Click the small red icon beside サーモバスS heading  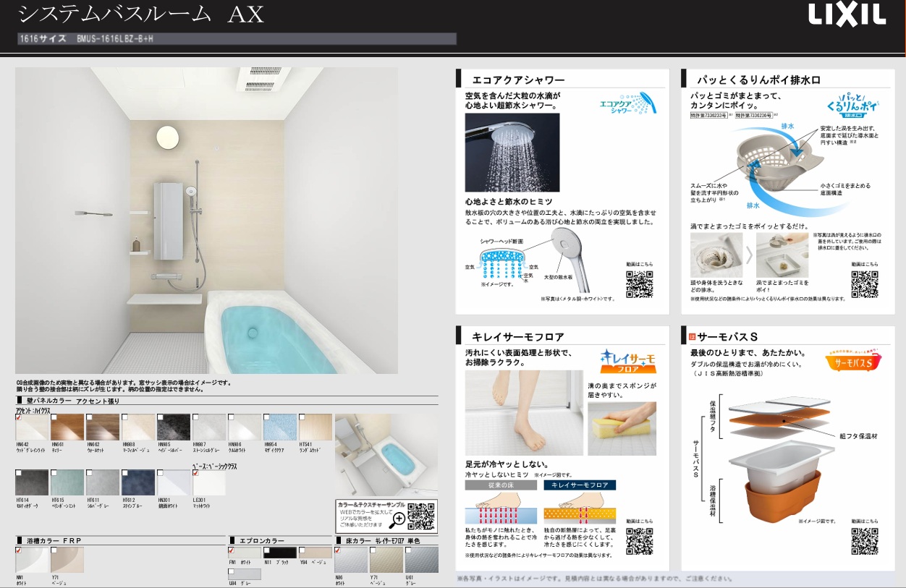(x=693, y=336)
